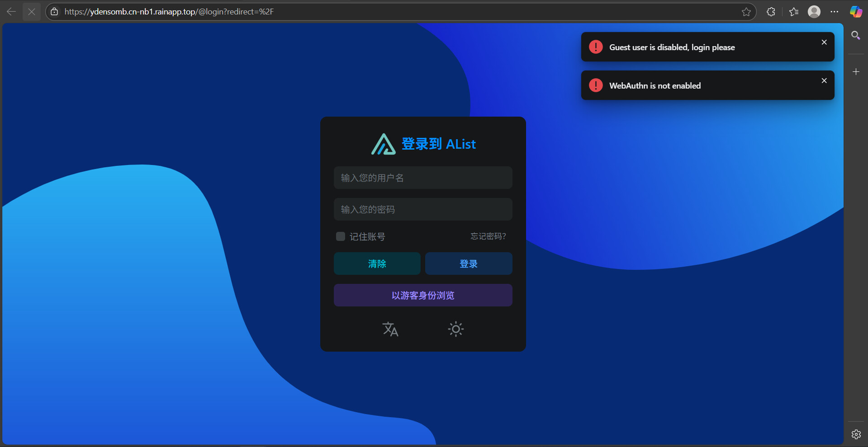Open the browser profile avatar
This screenshot has width=868, height=447.
[814, 12]
